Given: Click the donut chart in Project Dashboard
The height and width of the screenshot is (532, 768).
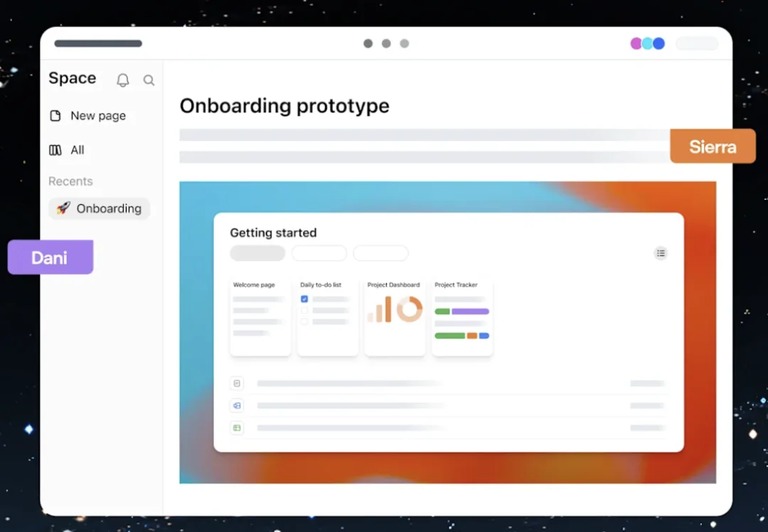Looking at the screenshot, I should pyautogui.click(x=409, y=309).
